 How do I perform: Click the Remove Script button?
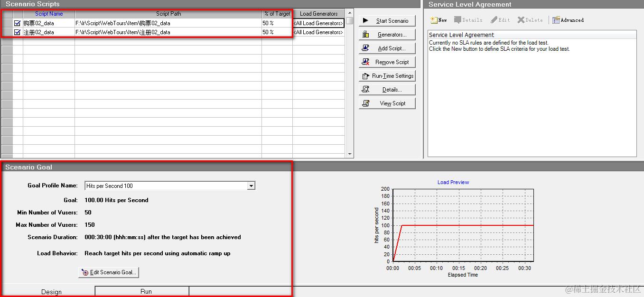coord(387,62)
